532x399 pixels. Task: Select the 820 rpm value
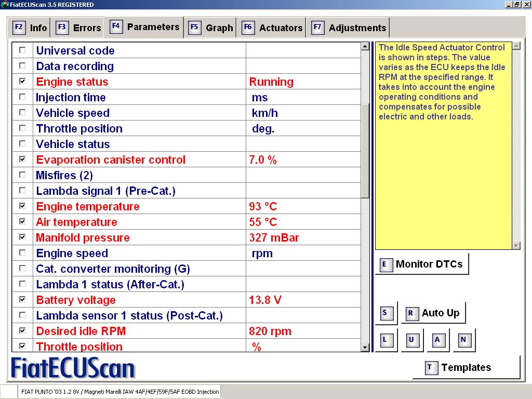270,331
